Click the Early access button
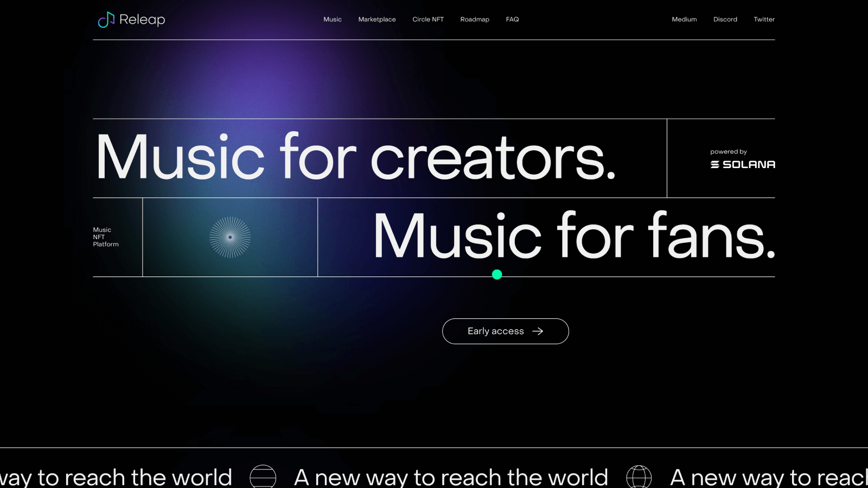The height and width of the screenshot is (488, 868). [x=506, y=331]
